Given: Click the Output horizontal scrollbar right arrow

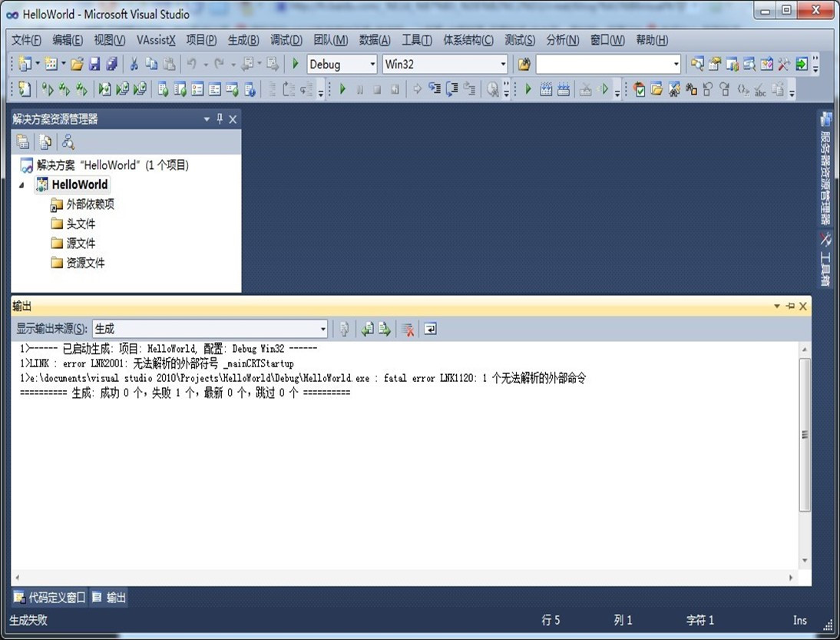Looking at the screenshot, I should (791, 577).
